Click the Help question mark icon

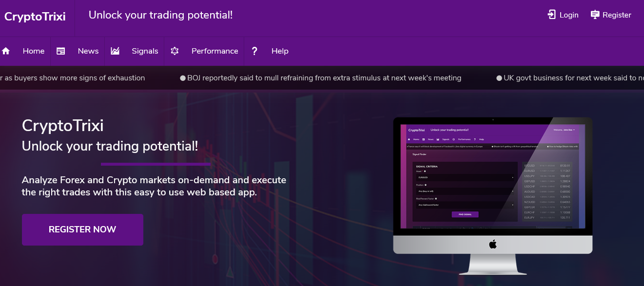(254, 51)
